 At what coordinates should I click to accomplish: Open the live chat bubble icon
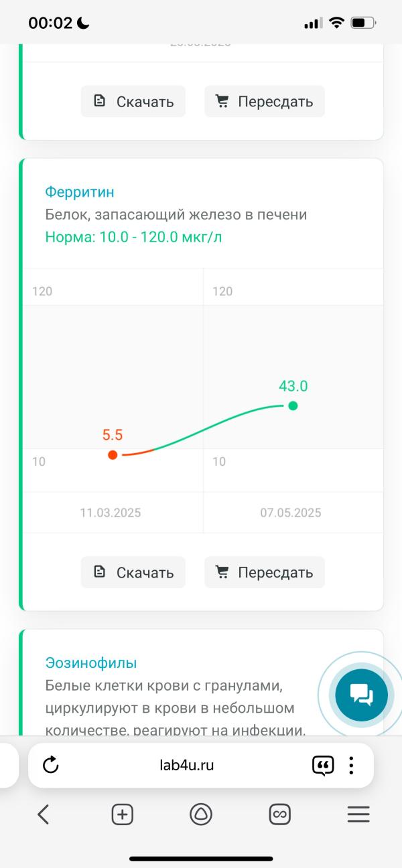click(x=361, y=695)
